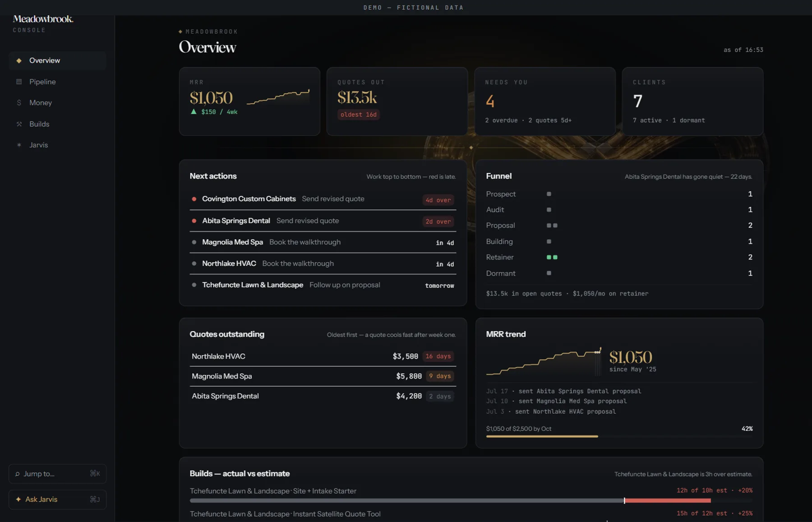
Task: Click the '15h of 12h est · +25%' label
Action: click(x=715, y=513)
